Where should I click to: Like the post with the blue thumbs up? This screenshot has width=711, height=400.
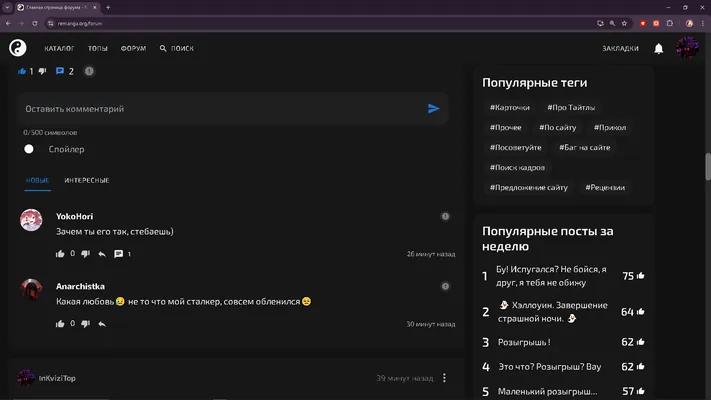(22, 71)
